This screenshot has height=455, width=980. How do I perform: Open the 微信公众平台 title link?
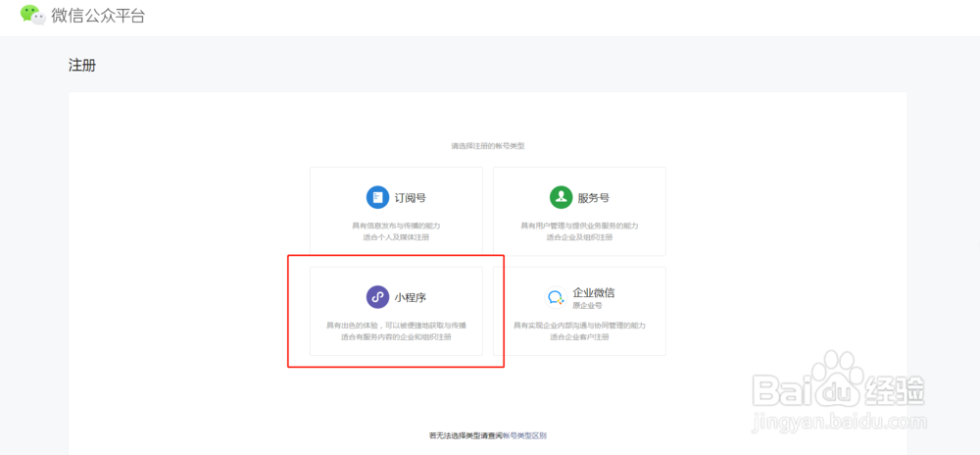(98, 16)
